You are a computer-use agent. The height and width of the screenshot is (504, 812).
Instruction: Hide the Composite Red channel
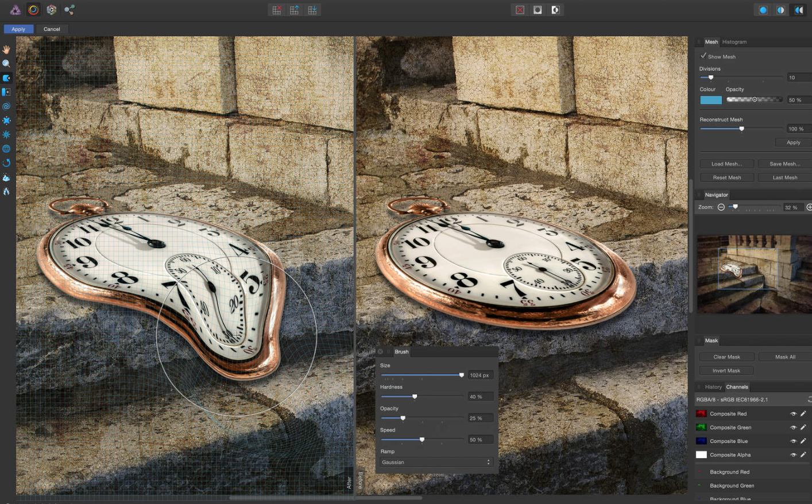click(793, 413)
